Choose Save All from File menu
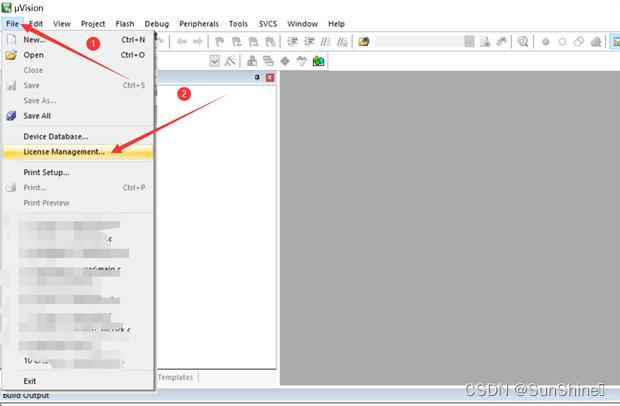620x406 pixels. point(78,116)
